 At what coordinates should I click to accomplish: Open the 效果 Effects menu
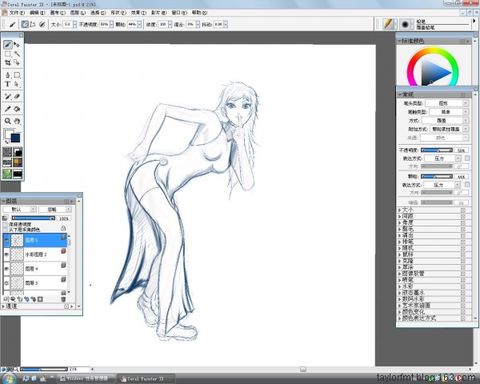138,12
